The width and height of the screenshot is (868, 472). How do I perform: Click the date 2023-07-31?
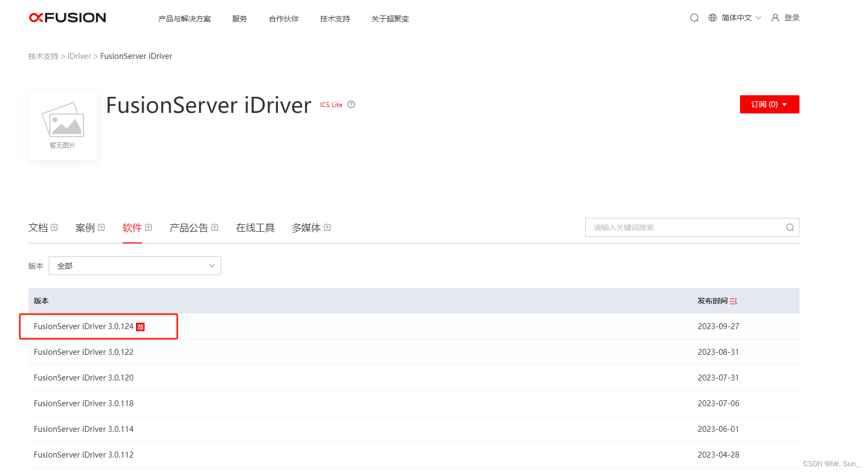[718, 378]
